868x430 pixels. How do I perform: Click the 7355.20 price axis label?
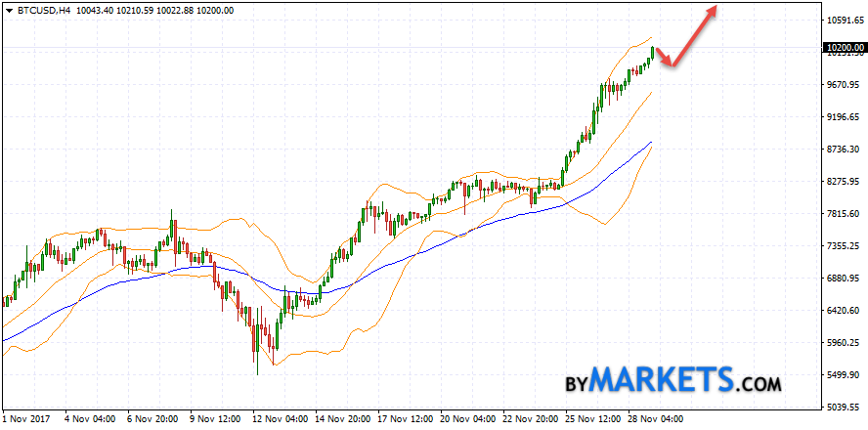(x=842, y=246)
